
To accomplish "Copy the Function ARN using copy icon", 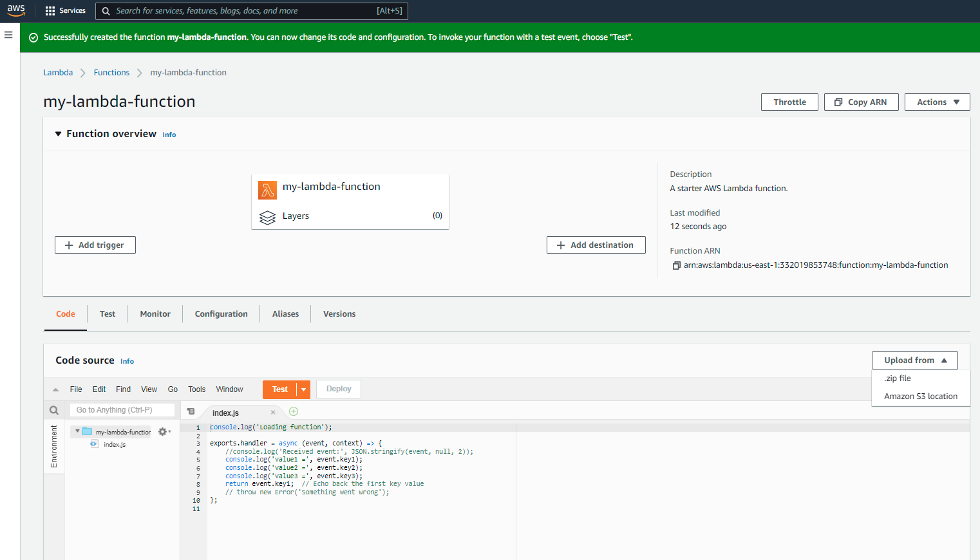I will 676,266.
